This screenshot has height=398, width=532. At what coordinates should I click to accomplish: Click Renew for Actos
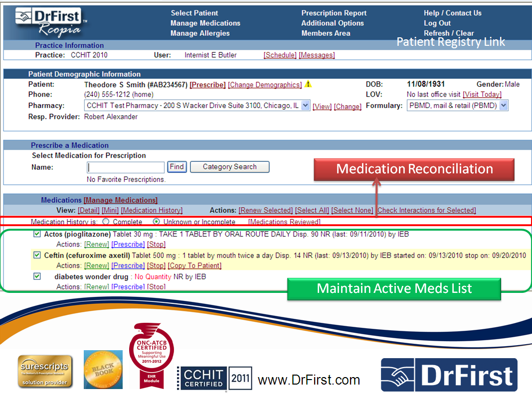[x=97, y=244]
